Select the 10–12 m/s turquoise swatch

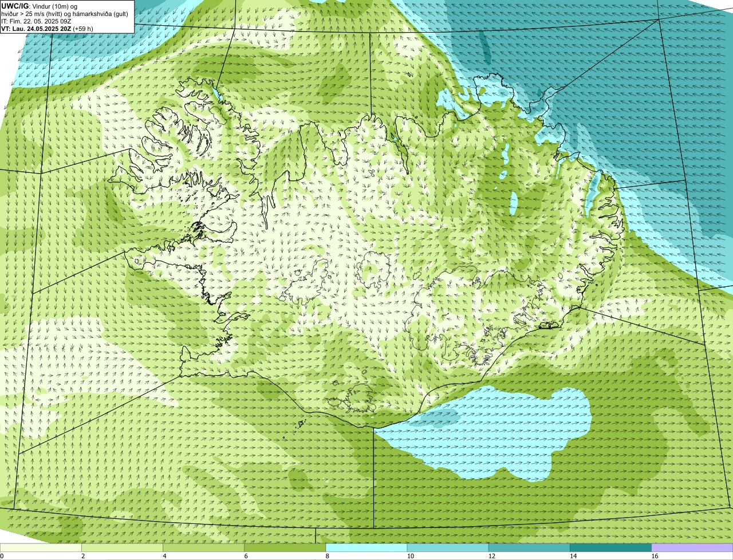point(448,547)
